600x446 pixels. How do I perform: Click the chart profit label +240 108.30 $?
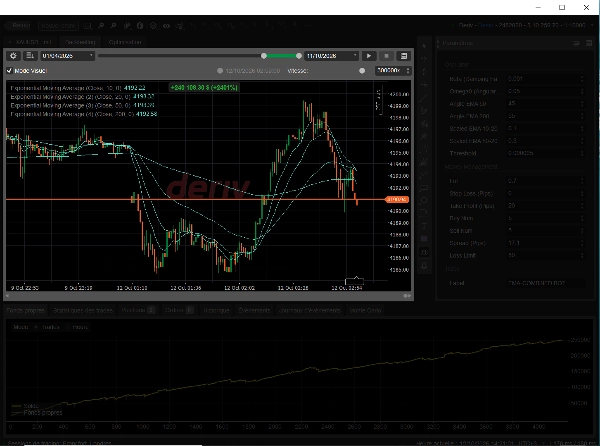point(204,88)
